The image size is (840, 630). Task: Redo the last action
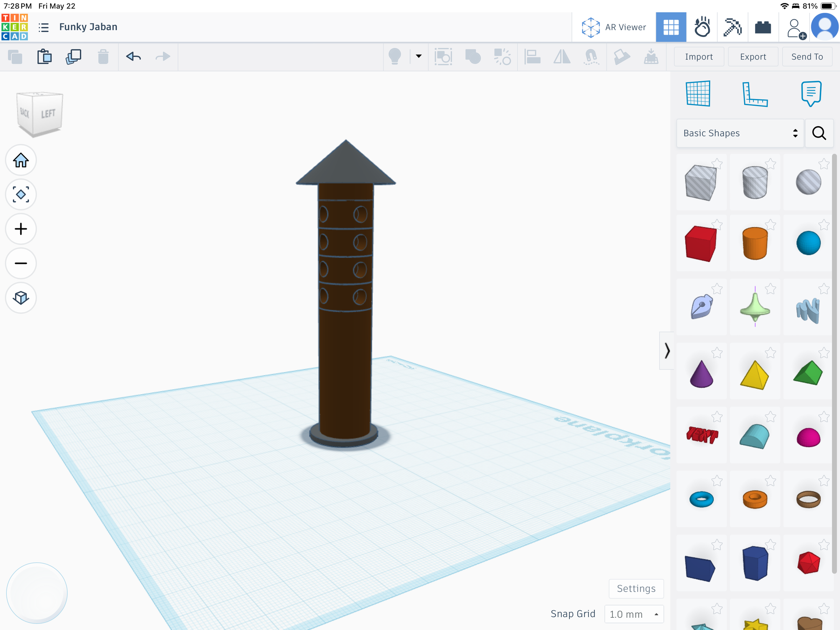(163, 57)
